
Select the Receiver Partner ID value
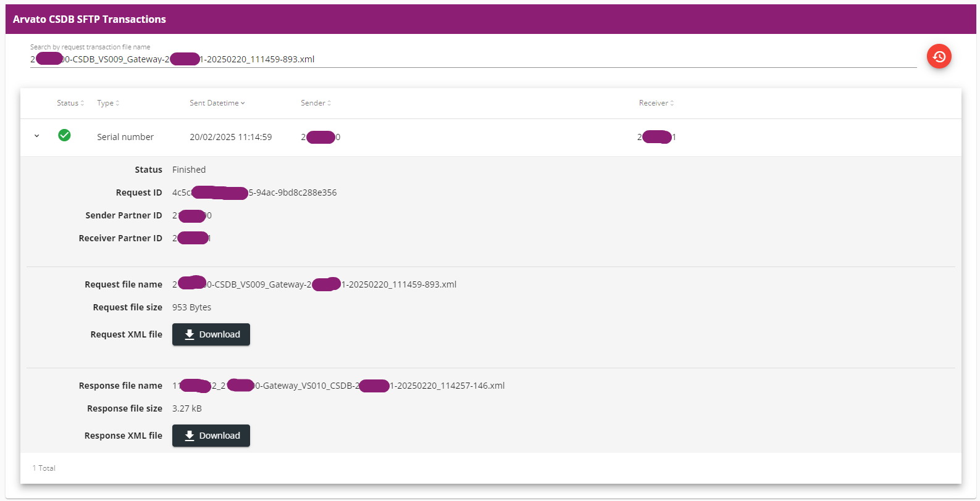coord(191,238)
